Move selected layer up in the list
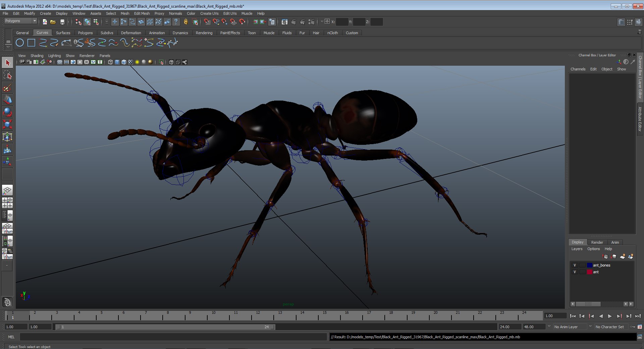Image resolution: width=644 pixels, height=349 pixels. [605, 256]
